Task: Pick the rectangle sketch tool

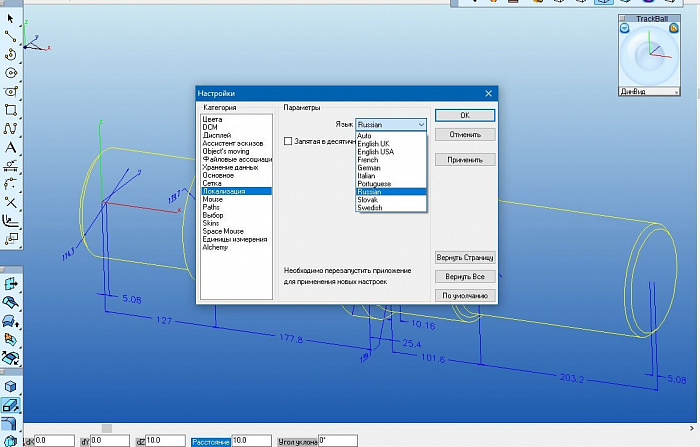Action: point(10,110)
